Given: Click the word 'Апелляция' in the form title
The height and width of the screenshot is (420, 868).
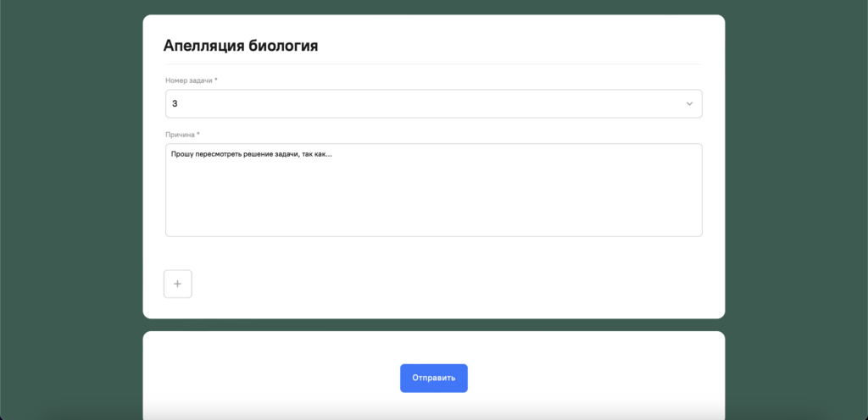Looking at the screenshot, I should point(203,46).
